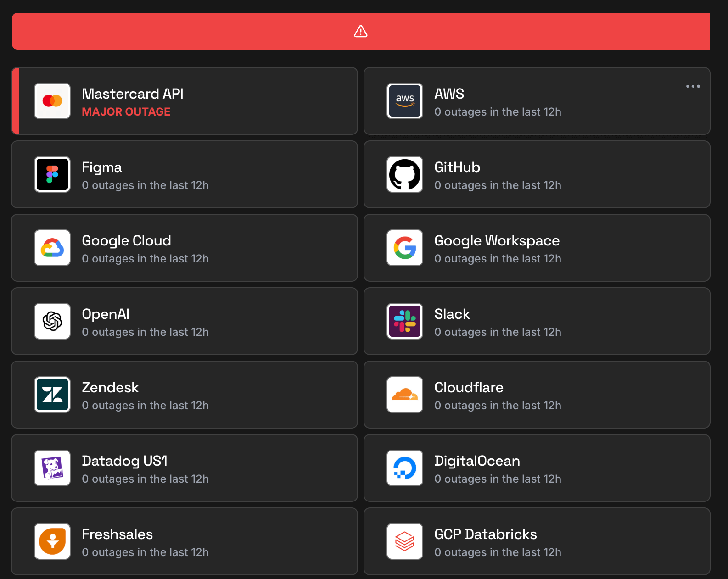This screenshot has height=579, width=728.
Task: Click the Cloudflare cloud icon
Action: click(405, 395)
